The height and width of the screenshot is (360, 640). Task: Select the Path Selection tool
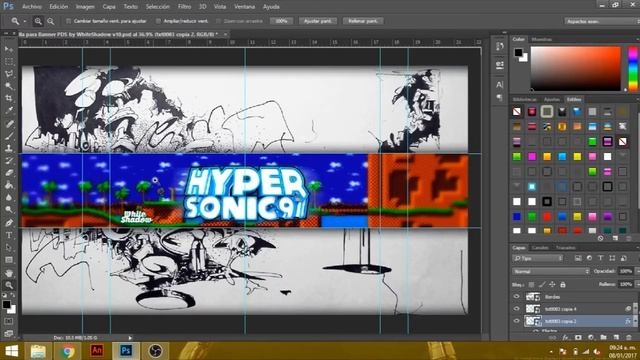[9, 248]
